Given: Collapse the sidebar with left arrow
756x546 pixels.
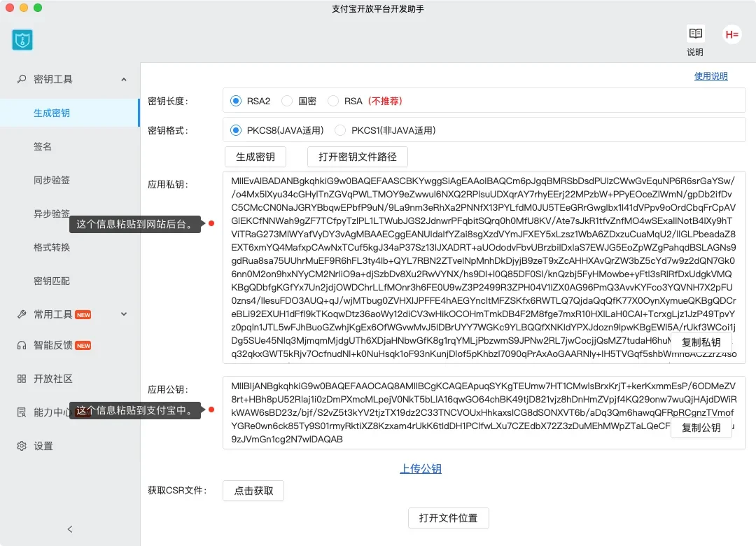Looking at the screenshot, I should pyautogui.click(x=69, y=529).
